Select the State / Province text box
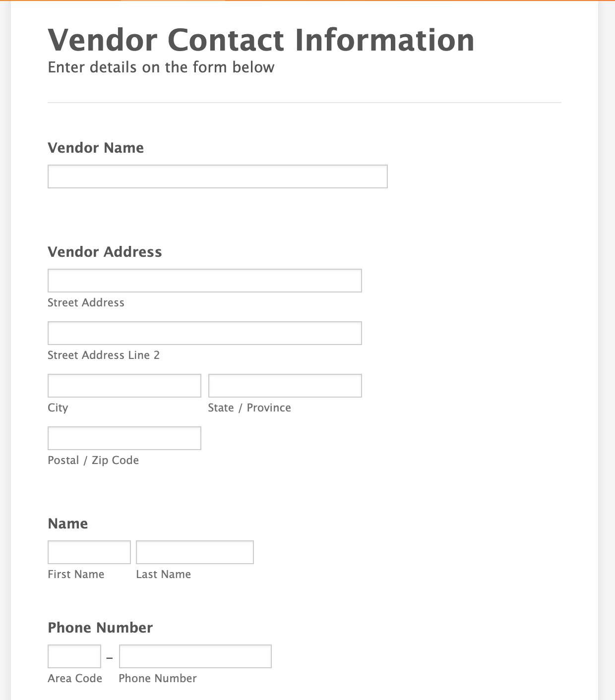615x700 pixels. pyautogui.click(x=285, y=386)
